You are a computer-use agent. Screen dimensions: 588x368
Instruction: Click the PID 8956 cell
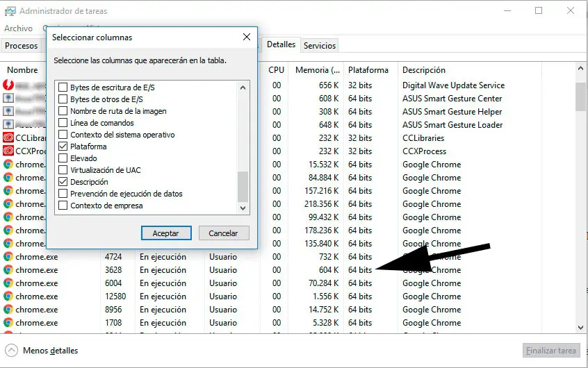pyautogui.click(x=113, y=310)
